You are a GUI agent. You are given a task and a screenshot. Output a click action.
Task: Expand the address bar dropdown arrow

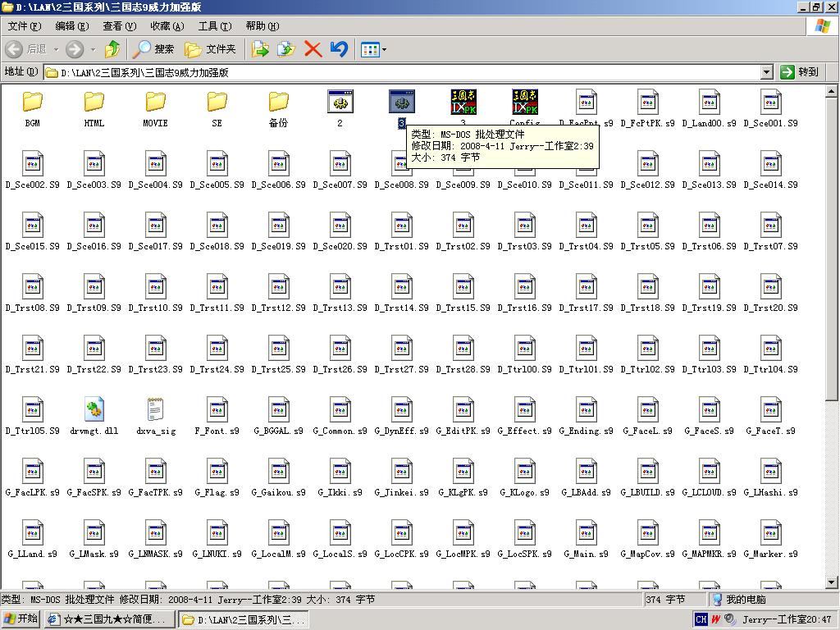tap(766, 72)
